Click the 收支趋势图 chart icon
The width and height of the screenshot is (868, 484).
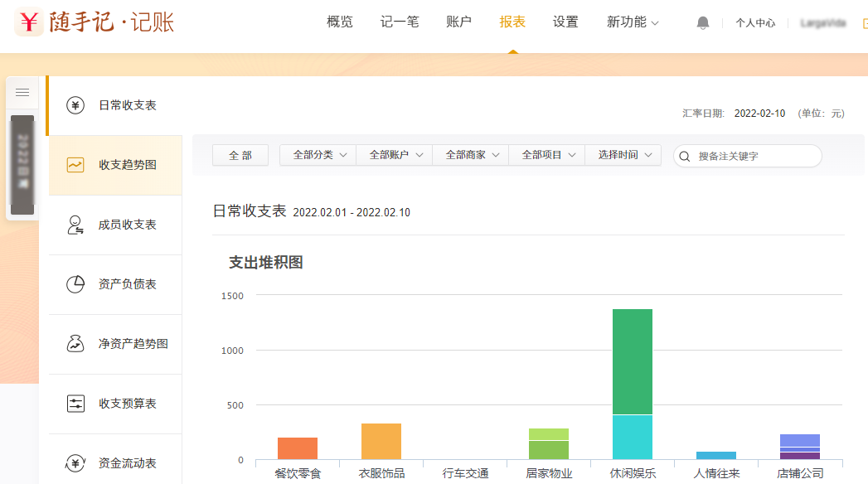coord(75,165)
